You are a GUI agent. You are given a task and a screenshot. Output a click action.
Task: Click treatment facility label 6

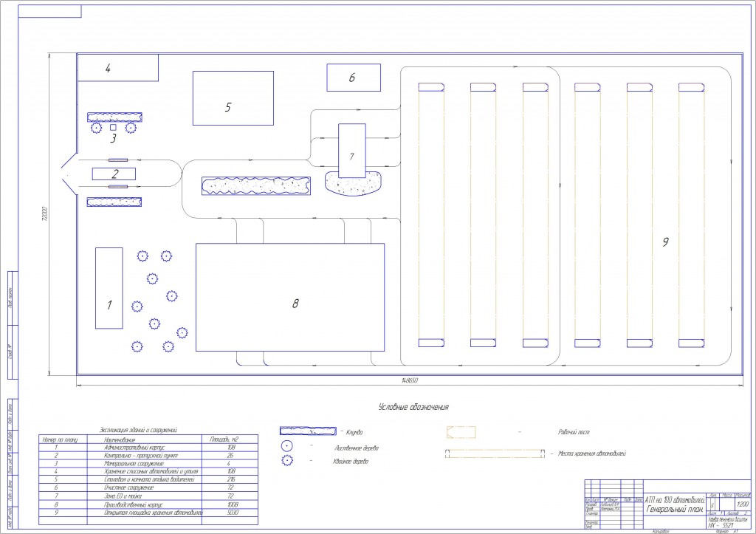coord(352,77)
